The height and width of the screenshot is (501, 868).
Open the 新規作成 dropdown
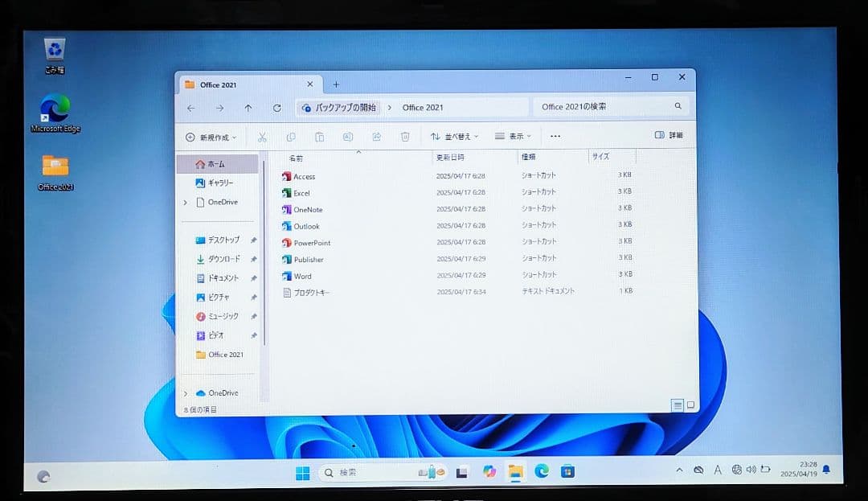coord(211,138)
